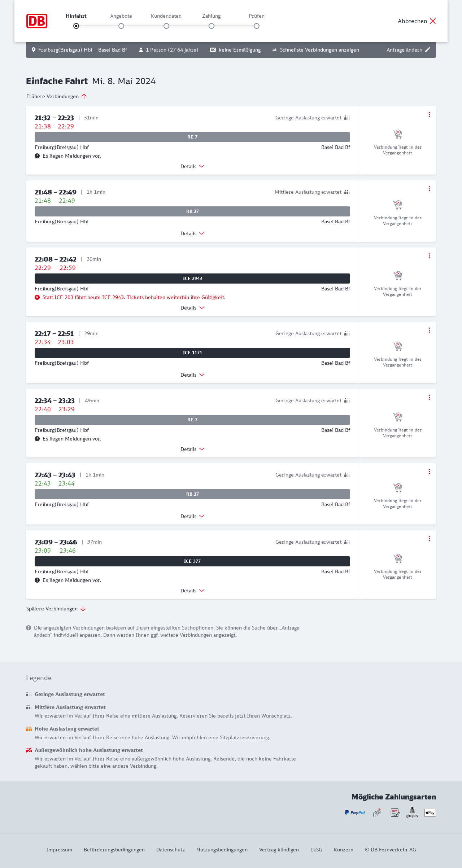Click the PayPal payment logo

(355, 812)
